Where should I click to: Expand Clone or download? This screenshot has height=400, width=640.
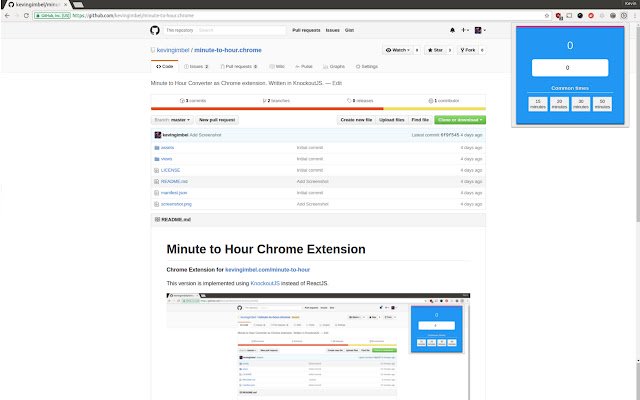click(x=460, y=120)
